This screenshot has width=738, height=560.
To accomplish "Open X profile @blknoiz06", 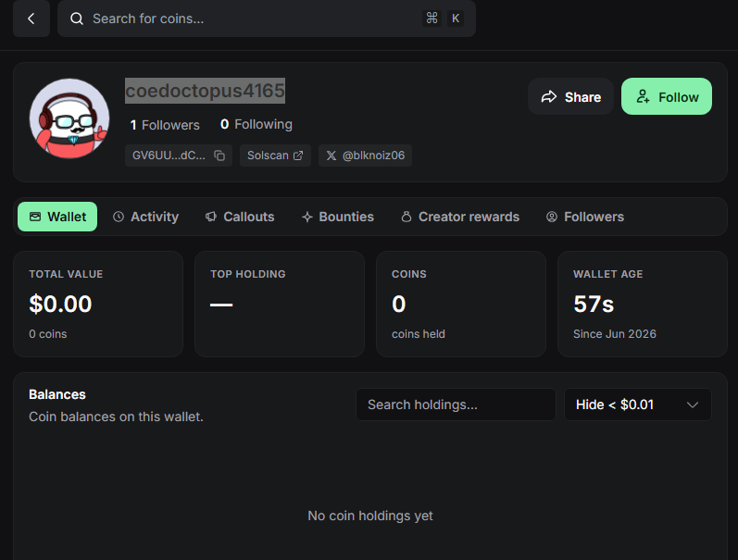I will pos(365,156).
